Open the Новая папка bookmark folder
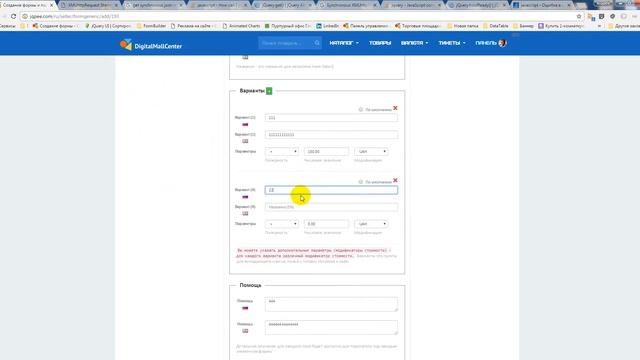Viewport: 640px width, 360px height. point(463,26)
